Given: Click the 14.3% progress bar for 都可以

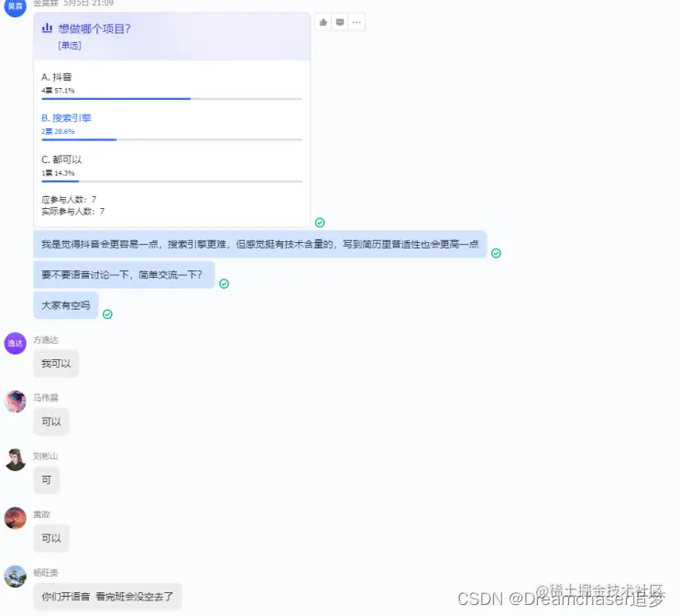Looking at the screenshot, I should pos(171,181).
